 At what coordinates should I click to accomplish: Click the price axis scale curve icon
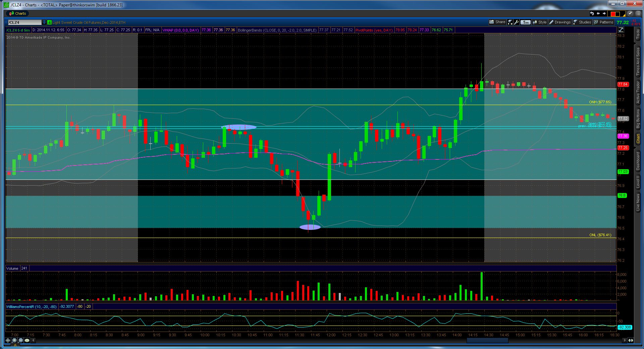[x=621, y=30]
